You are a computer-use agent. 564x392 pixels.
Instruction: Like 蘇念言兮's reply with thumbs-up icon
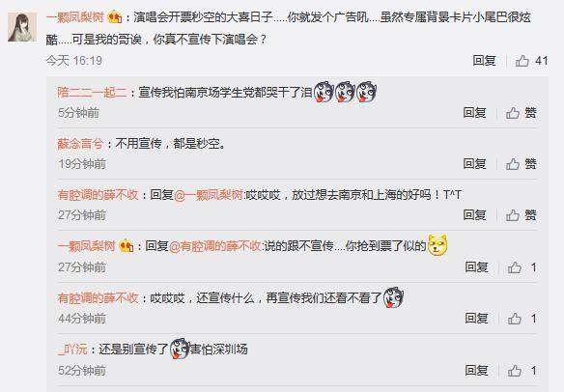tap(513, 164)
